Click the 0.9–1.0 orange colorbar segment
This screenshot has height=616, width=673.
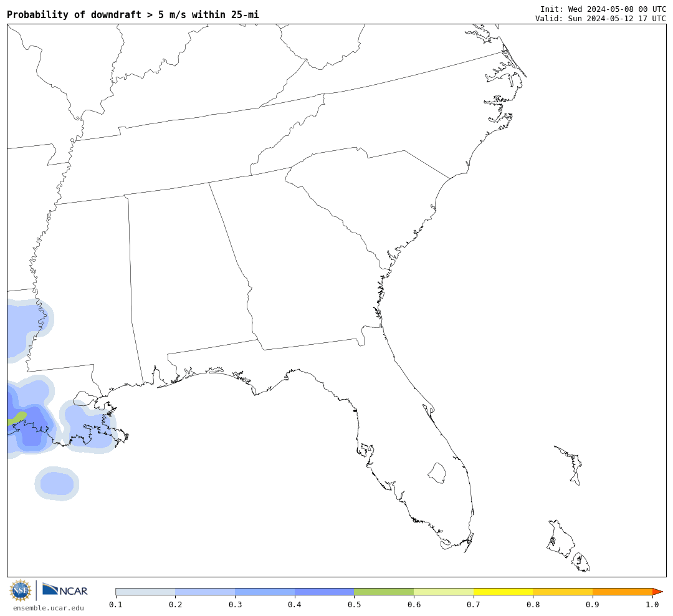coord(623,592)
